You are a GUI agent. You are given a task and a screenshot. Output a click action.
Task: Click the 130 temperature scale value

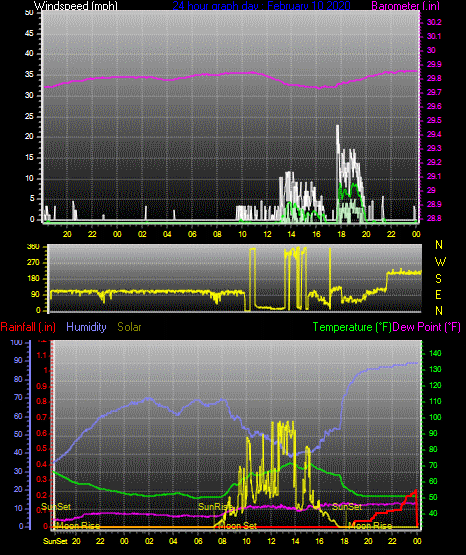click(435, 369)
